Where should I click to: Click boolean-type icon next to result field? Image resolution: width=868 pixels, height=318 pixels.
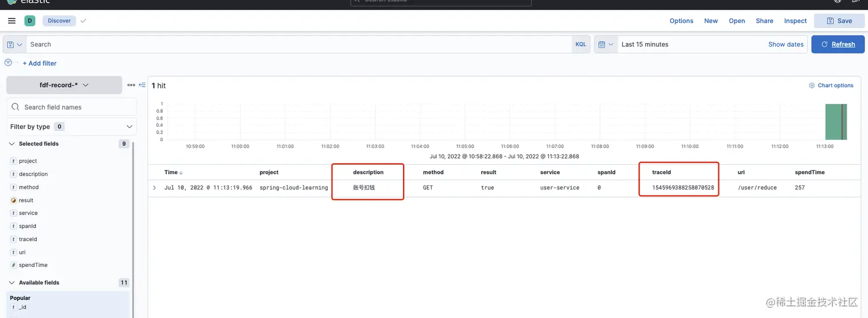click(14, 200)
